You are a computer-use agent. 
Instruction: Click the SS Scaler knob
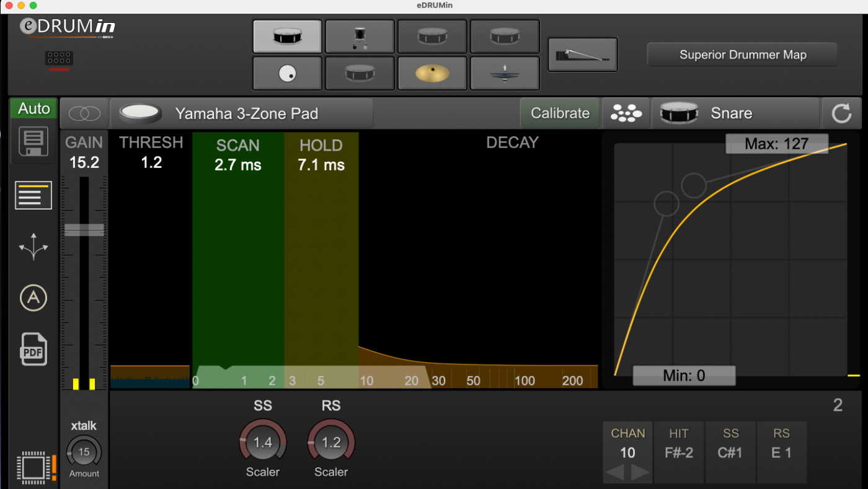coord(263,443)
